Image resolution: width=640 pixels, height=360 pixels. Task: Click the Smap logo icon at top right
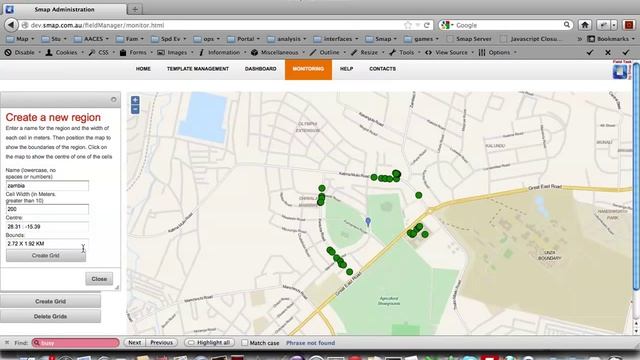point(620,71)
